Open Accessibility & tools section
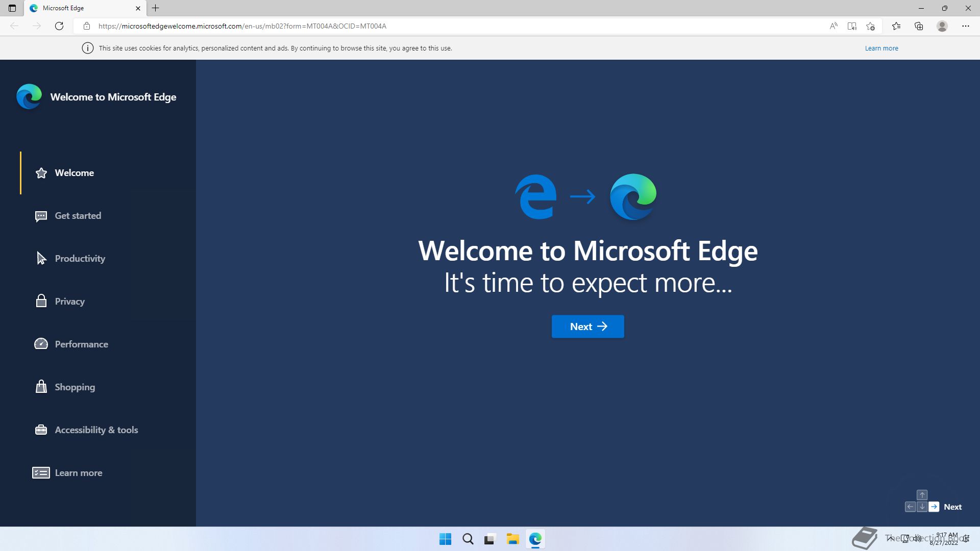Viewport: 980px width, 551px height. tap(96, 430)
